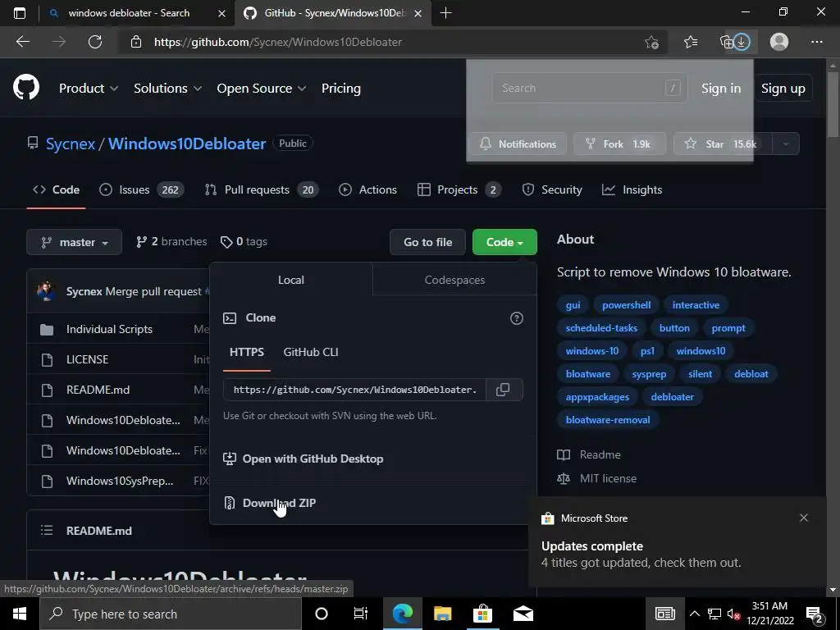Show hidden system tray icons
Screen dimensions: 840x630
click(x=694, y=614)
